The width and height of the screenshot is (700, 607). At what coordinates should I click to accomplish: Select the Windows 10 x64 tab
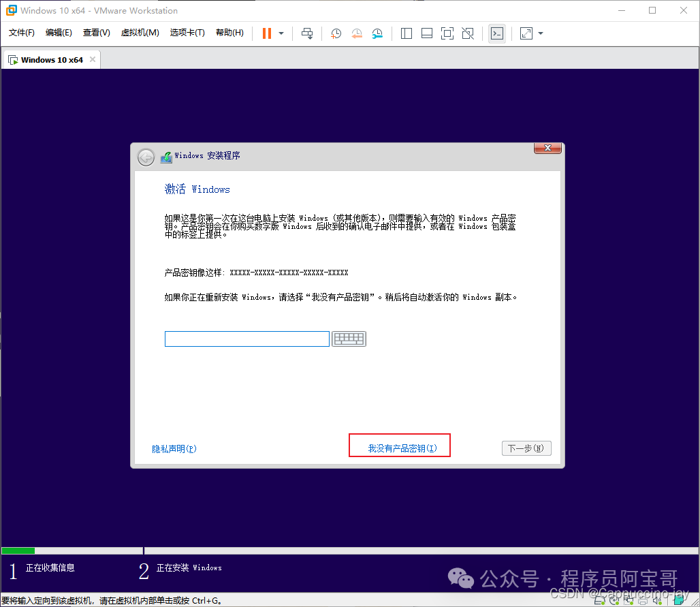click(x=51, y=60)
